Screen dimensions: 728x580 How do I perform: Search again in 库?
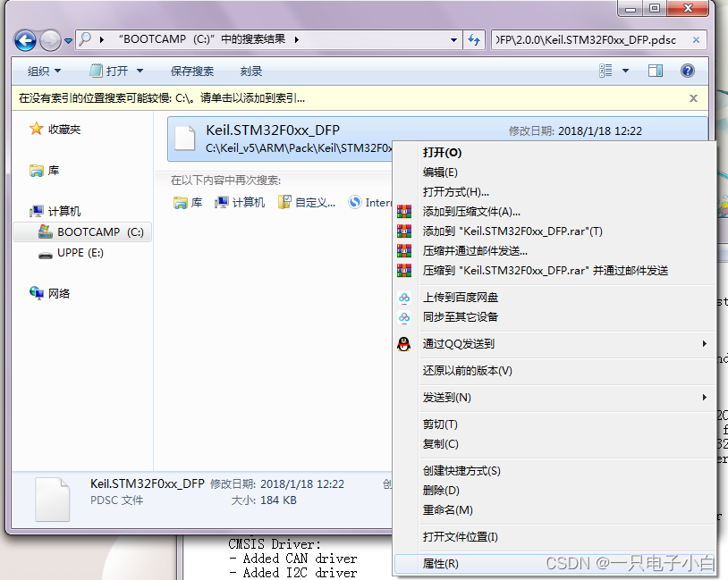(x=188, y=202)
